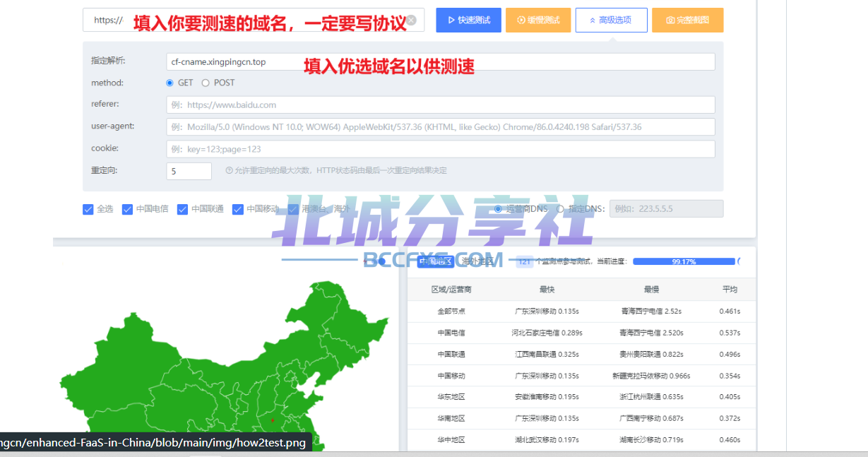Click the 最慢 column header
The width and height of the screenshot is (868, 457).
651,290
